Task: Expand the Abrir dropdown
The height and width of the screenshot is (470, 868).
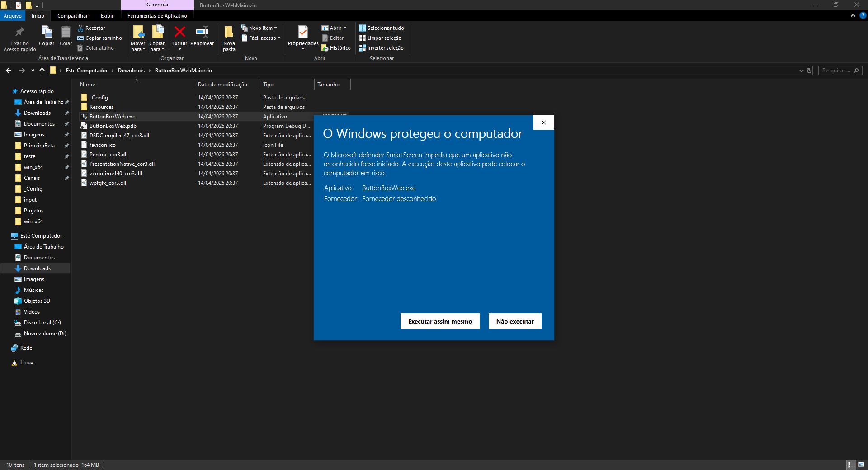Action: click(344, 28)
